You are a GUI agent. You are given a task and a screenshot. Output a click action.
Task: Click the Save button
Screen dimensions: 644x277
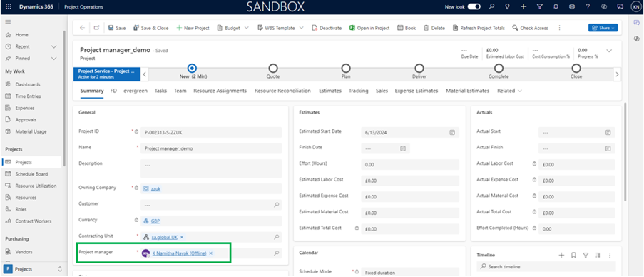pos(117,28)
